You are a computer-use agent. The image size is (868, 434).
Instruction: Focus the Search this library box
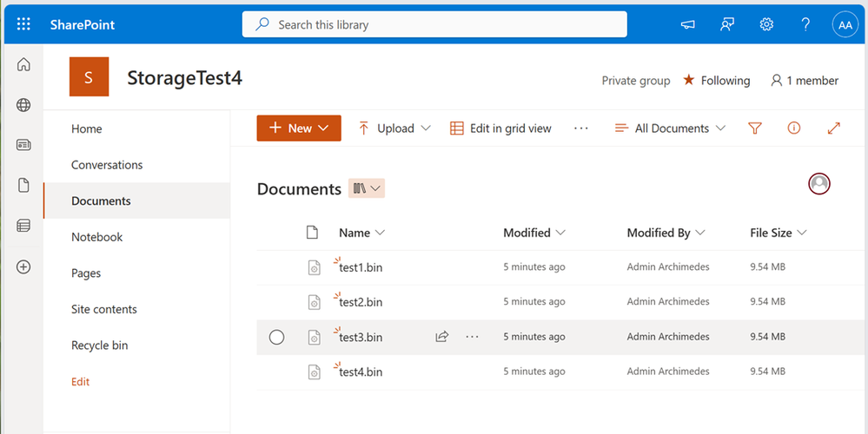[x=434, y=24]
